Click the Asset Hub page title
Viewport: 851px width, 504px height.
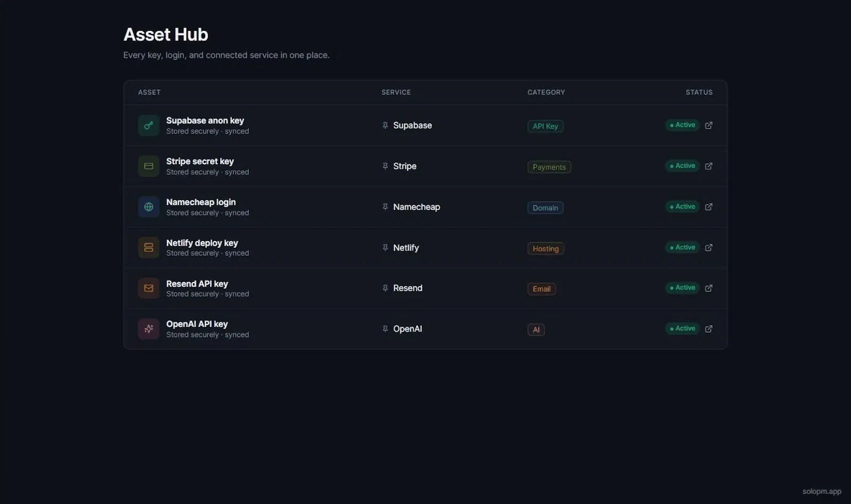point(166,35)
